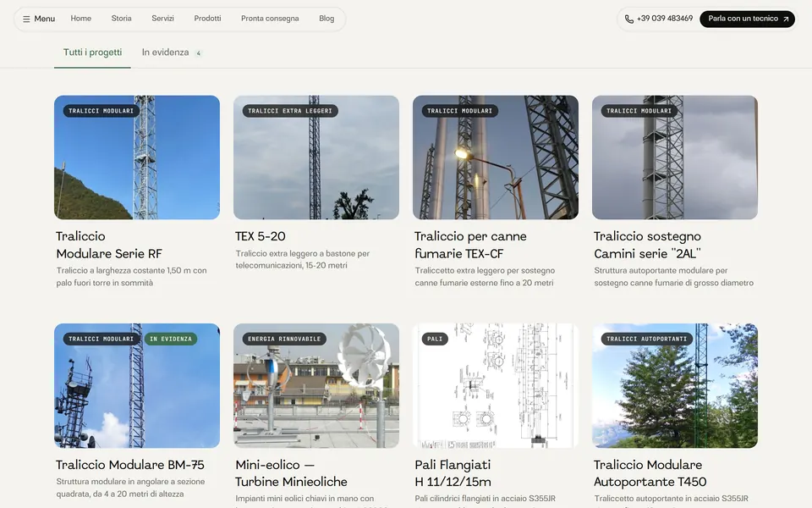Click Mini-eolico — Turbine Minieoliche title
812x508 pixels.
pyautogui.click(x=291, y=473)
